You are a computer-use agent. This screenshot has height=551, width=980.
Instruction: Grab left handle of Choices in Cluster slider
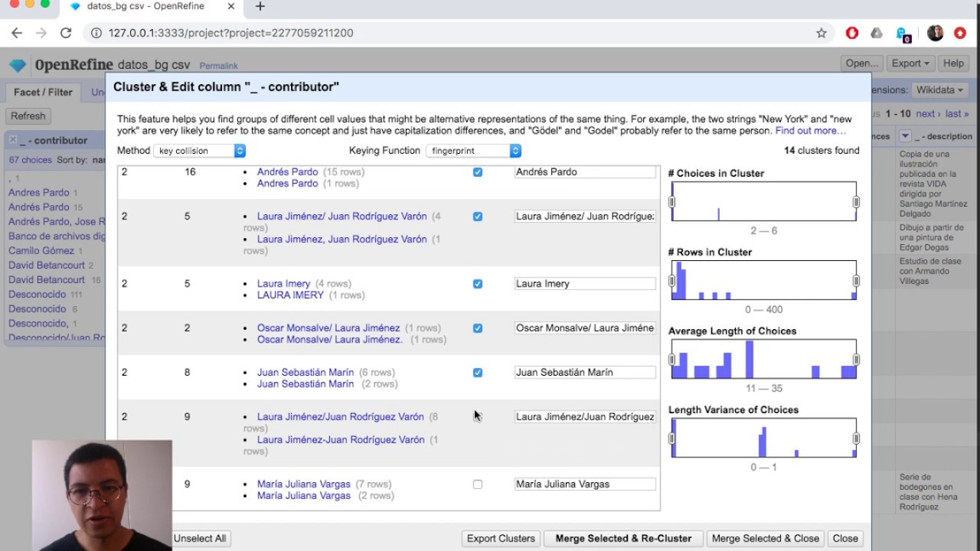(671, 202)
